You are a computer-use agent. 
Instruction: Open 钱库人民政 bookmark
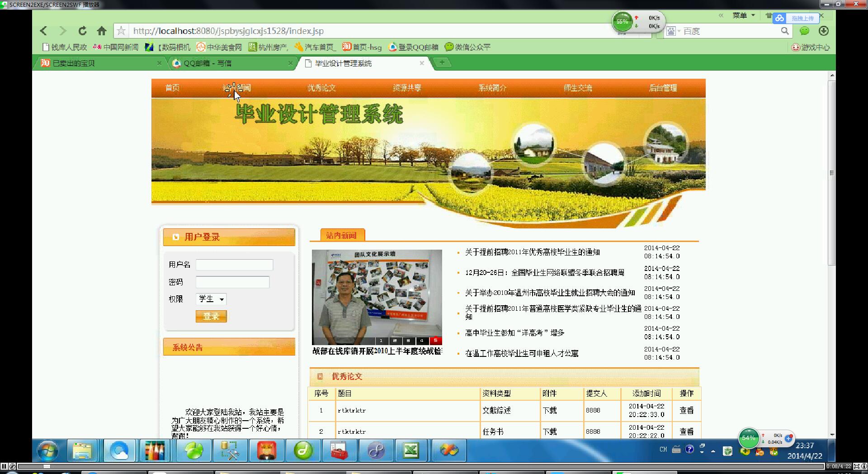(64, 47)
